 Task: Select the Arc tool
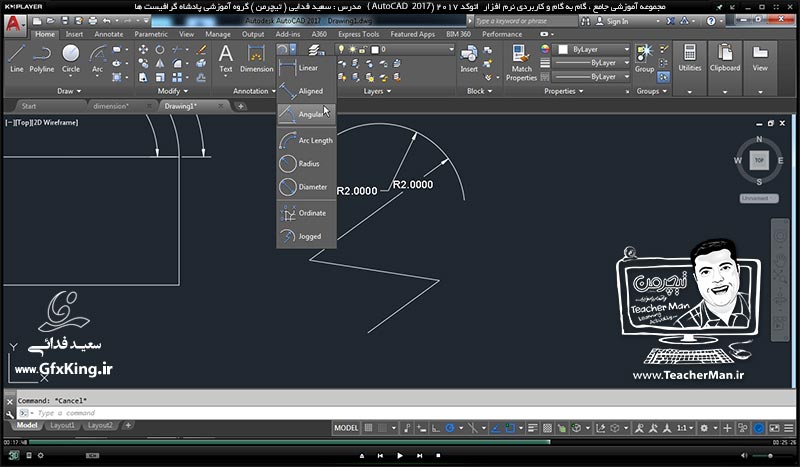[97, 59]
